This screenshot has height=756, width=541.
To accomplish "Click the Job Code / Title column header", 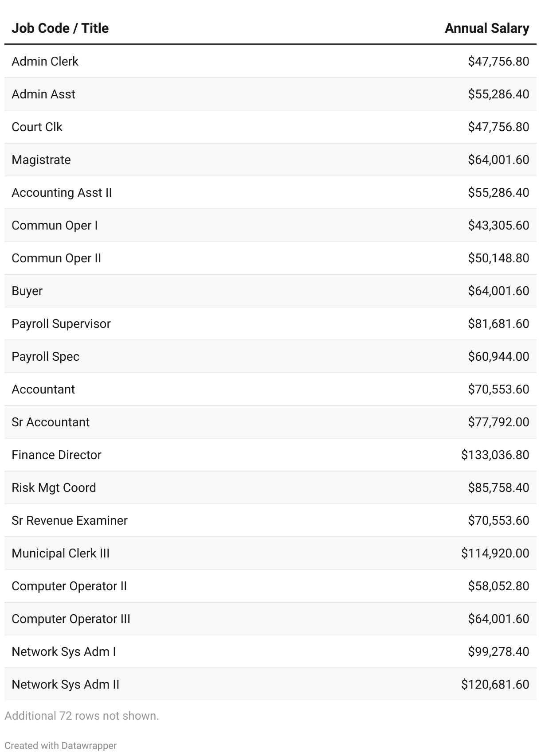I will (x=60, y=28).
